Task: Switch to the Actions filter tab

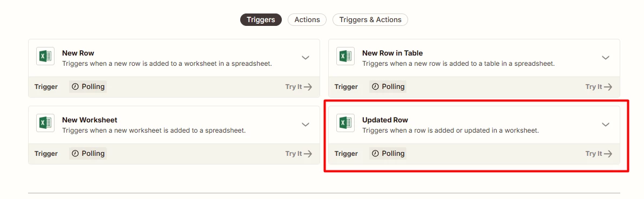Action: (x=307, y=20)
